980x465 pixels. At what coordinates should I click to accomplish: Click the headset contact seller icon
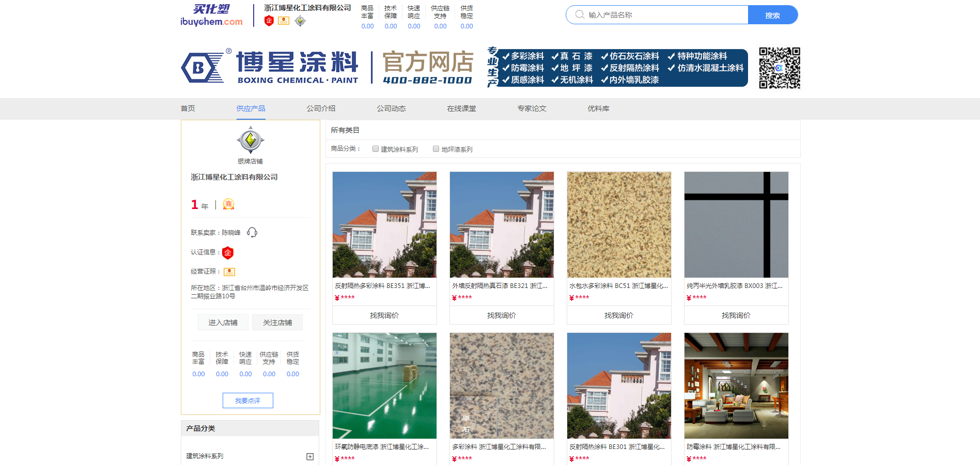[252, 232]
